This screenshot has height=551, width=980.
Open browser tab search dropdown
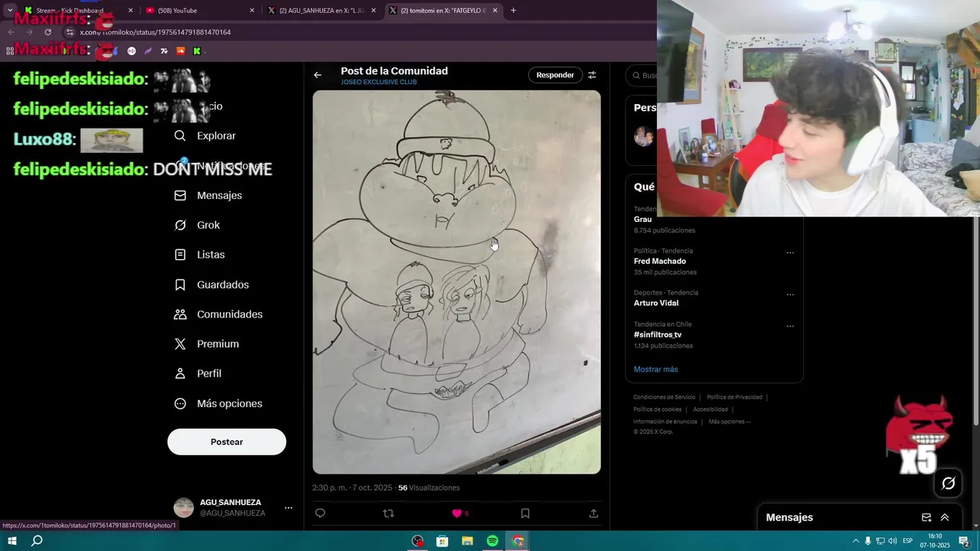[10, 10]
